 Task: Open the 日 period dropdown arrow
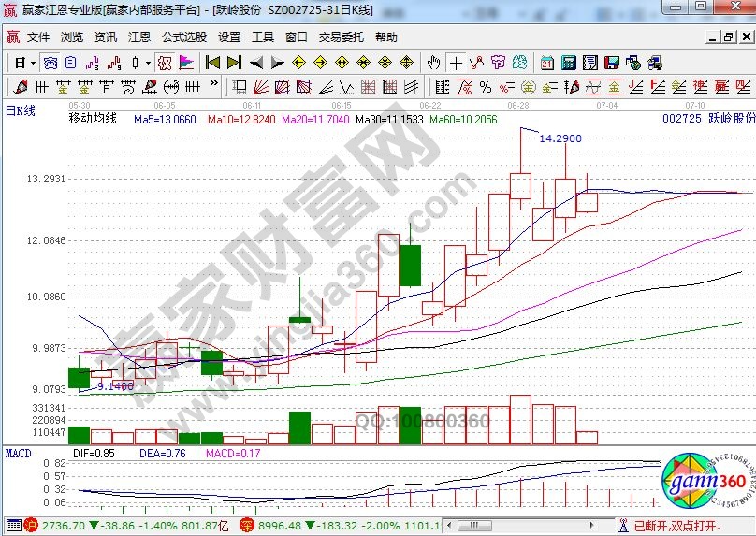[x=33, y=63]
